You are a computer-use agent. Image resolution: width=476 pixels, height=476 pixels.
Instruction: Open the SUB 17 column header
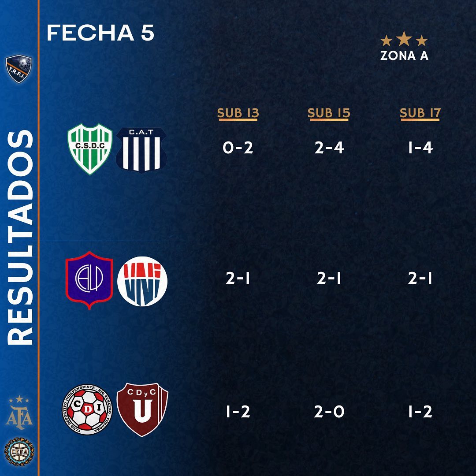coord(420,113)
